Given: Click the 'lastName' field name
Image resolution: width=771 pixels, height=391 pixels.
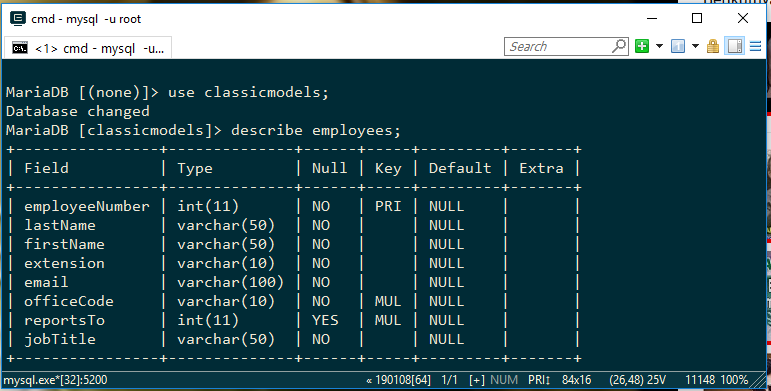Looking at the screenshot, I should coord(60,225).
